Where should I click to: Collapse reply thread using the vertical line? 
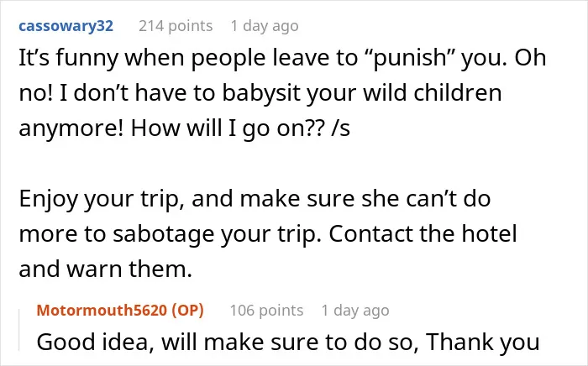tap(19, 331)
